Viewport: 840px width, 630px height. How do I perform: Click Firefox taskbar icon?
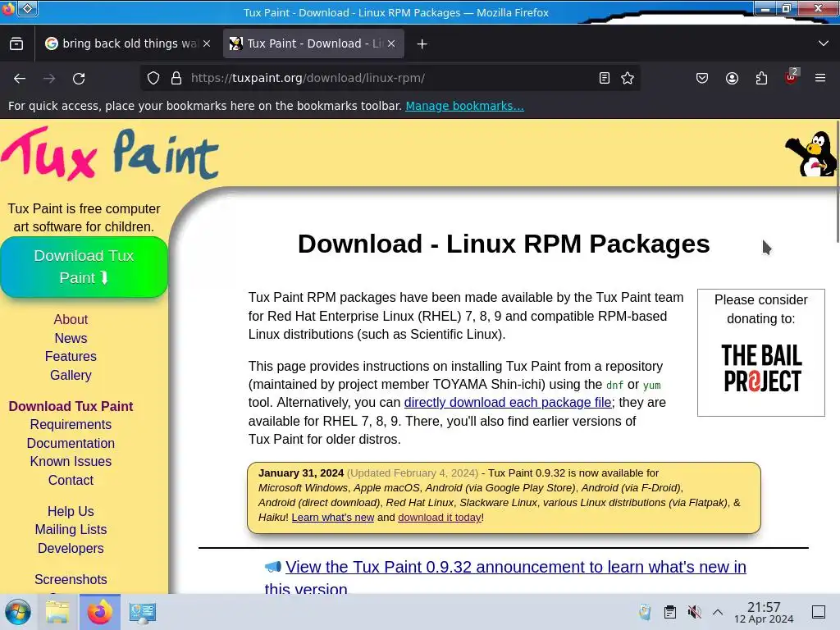(x=100, y=612)
